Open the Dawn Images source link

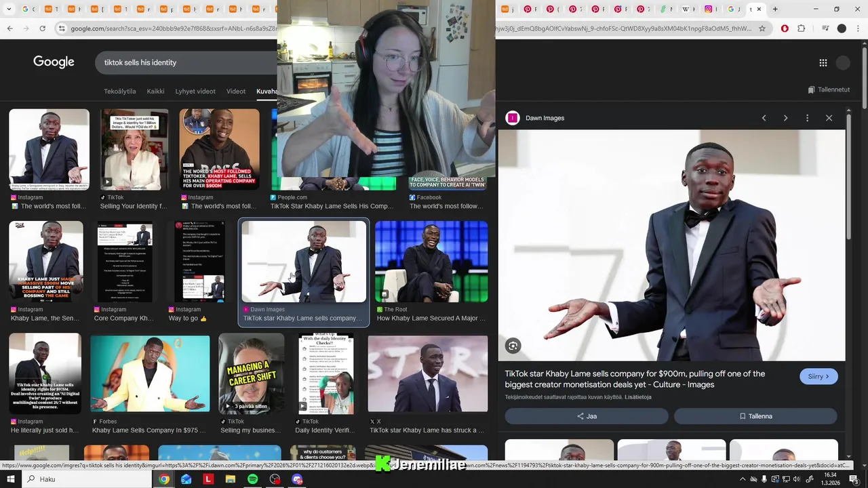pos(545,118)
